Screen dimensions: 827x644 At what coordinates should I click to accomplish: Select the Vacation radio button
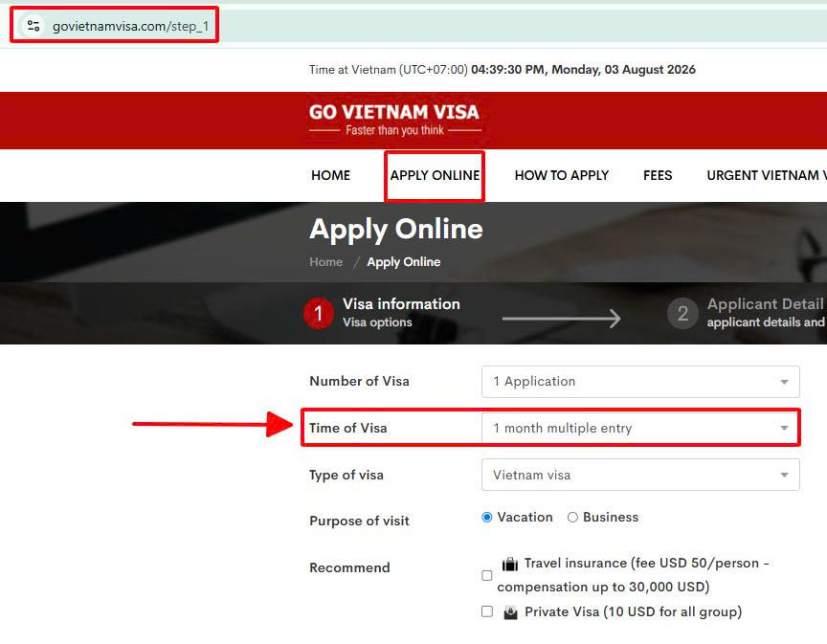(x=487, y=518)
